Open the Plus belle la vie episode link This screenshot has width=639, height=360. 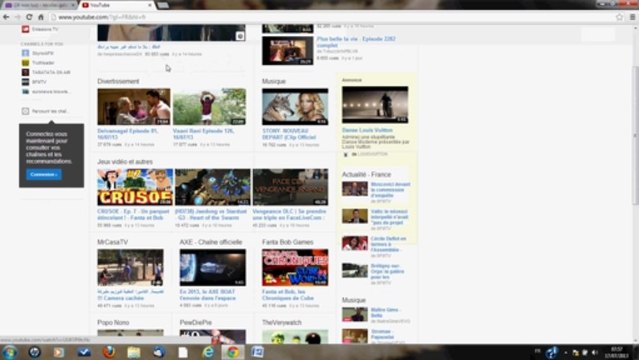pyautogui.click(x=356, y=42)
